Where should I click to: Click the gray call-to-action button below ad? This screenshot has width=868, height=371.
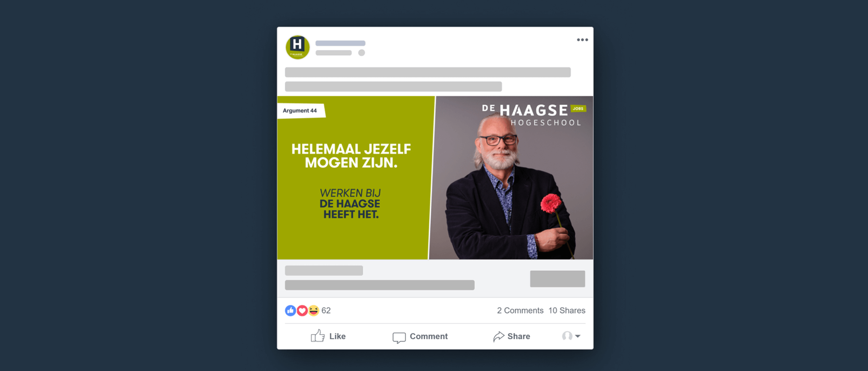point(557,279)
